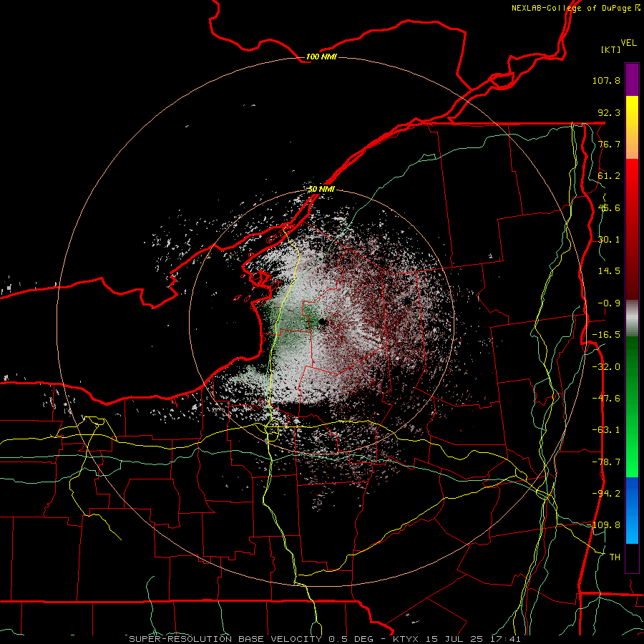Screen dimensions: 644x644
Task: Click the 50 NMI range ring label
Action: [x=321, y=189]
